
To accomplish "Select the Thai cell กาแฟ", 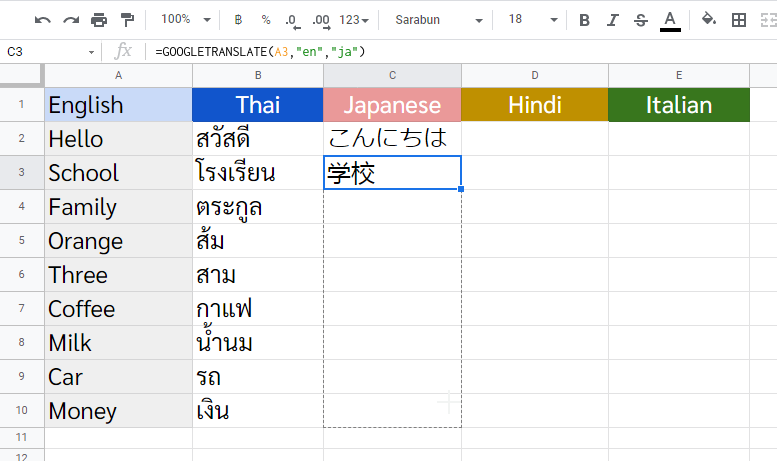I will pyautogui.click(x=258, y=308).
